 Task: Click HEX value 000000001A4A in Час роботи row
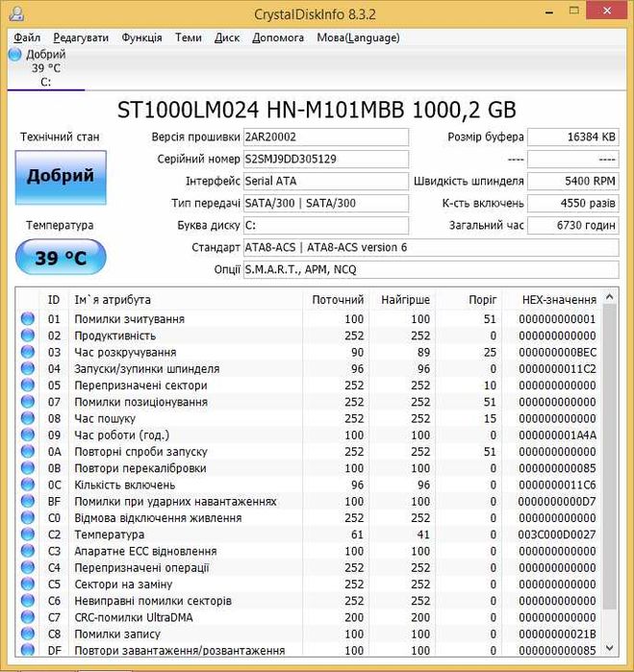[557, 435]
